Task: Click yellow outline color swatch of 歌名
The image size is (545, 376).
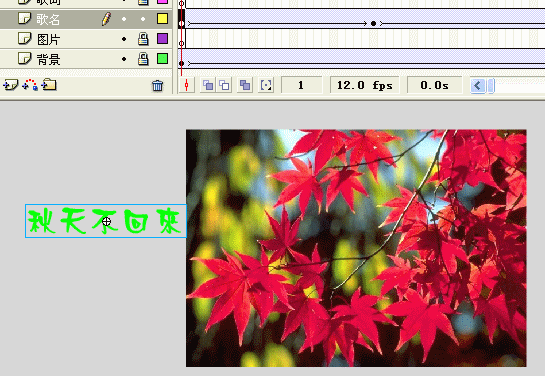Action: (x=162, y=18)
